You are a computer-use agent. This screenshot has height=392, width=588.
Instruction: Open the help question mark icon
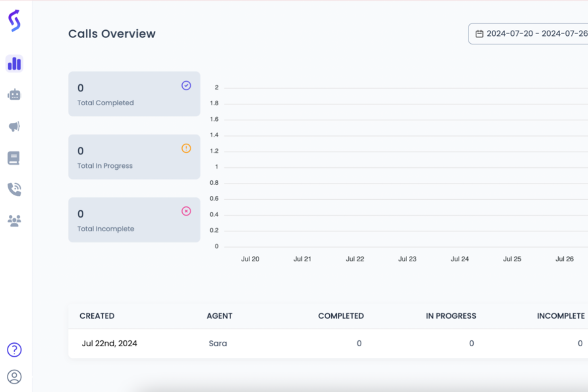[x=14, y=350]
